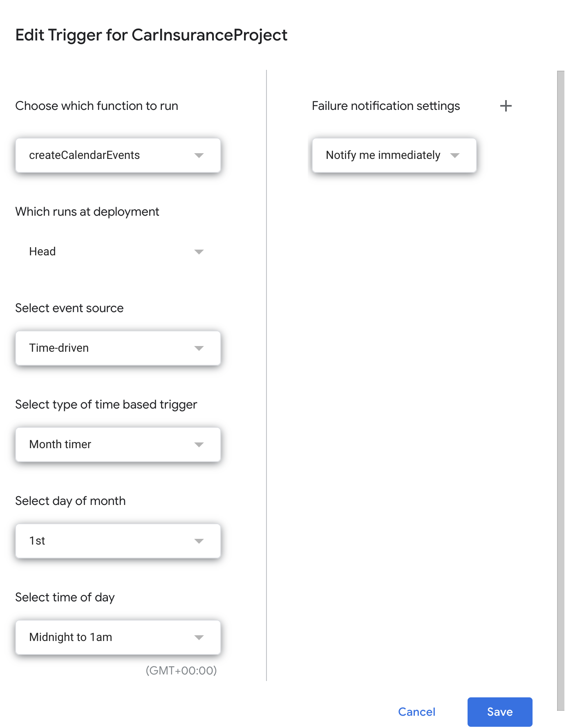The image size is (573, 728).
Task: Click the GMT+00:00 timezone label
Action: point(181,670)
